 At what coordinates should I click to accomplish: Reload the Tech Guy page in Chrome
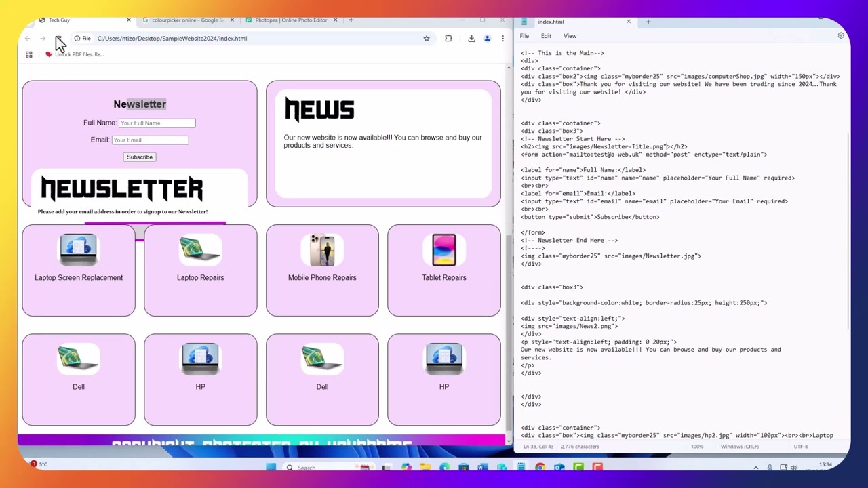[x=58, y=39]
